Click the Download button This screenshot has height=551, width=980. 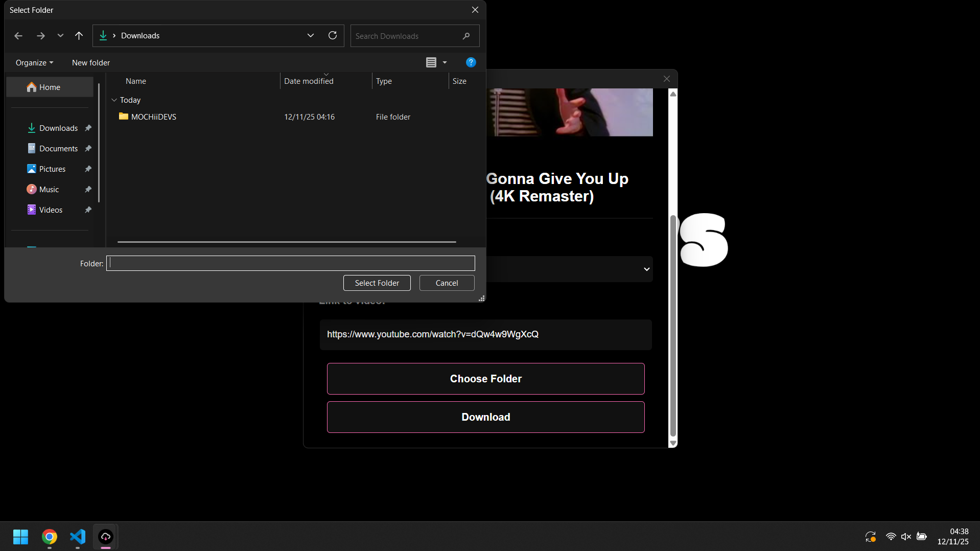click(x=485, y=417)
